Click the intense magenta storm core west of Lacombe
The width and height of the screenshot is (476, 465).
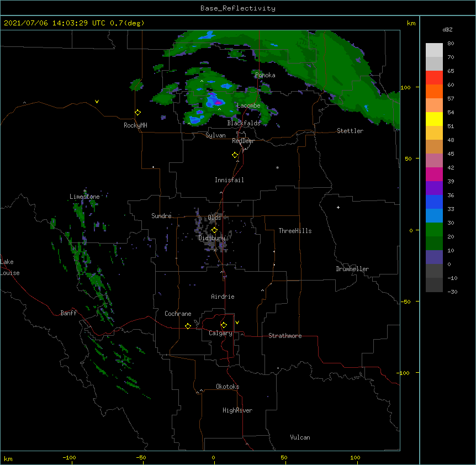[218, 103]
